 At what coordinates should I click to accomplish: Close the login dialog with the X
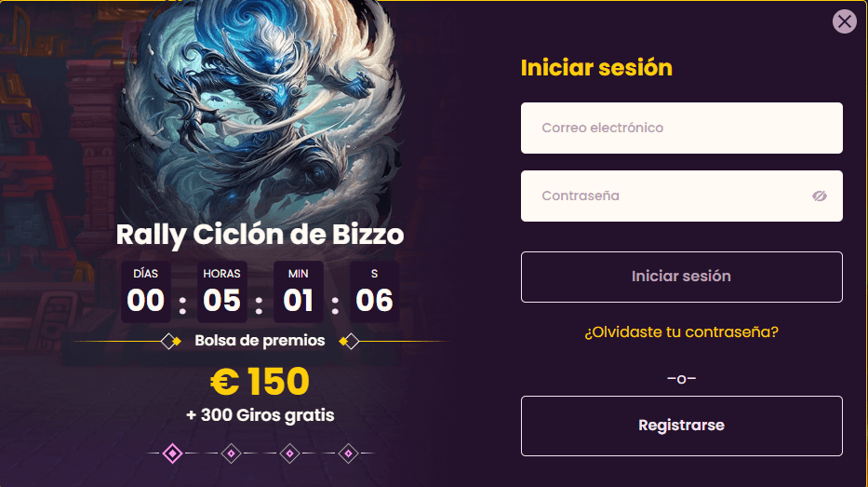pos(844,21)
